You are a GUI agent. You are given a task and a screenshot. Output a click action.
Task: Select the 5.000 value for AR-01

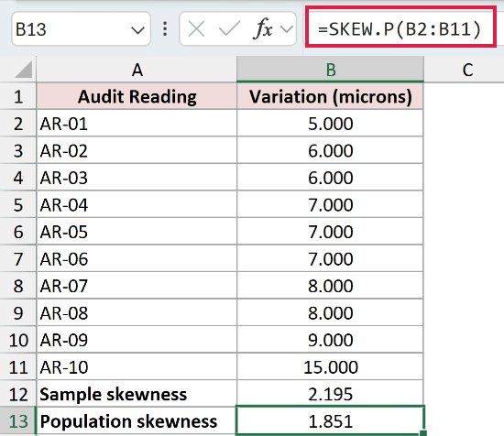[330, 124]
